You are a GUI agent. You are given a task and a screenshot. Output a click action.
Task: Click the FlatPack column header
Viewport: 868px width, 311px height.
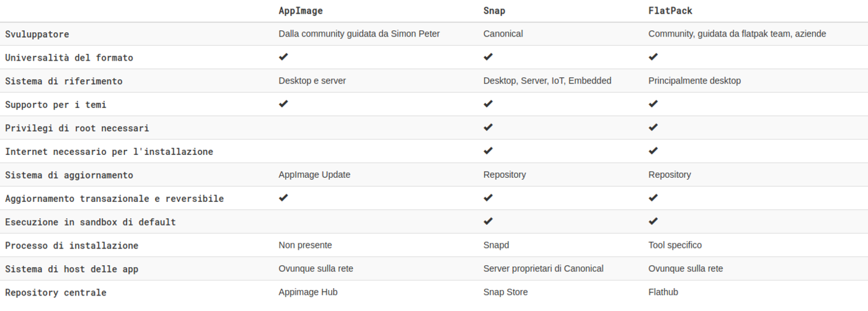pos(670,11)
